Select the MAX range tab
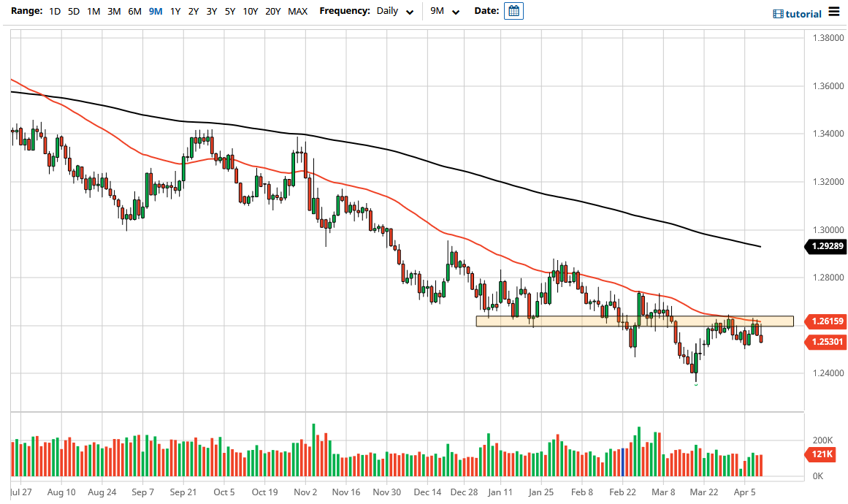This screenshot has height=504, width=848. tap(297, 11)
